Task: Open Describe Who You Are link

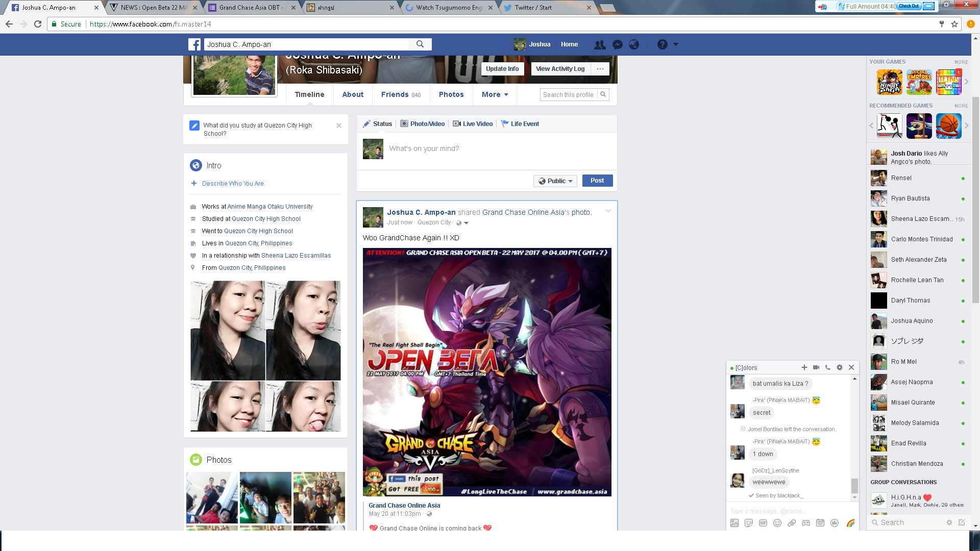Action: pyautogui.click(x=233, y=184)
